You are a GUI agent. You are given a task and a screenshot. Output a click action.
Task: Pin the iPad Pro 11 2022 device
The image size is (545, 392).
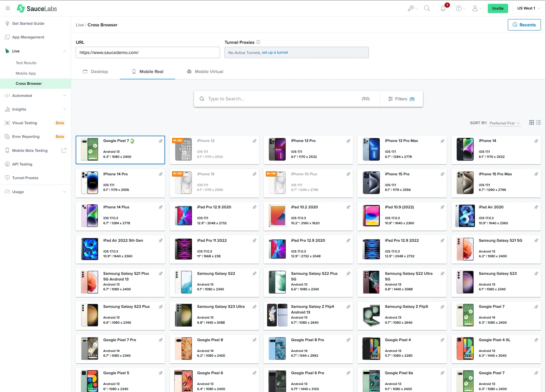254,240
